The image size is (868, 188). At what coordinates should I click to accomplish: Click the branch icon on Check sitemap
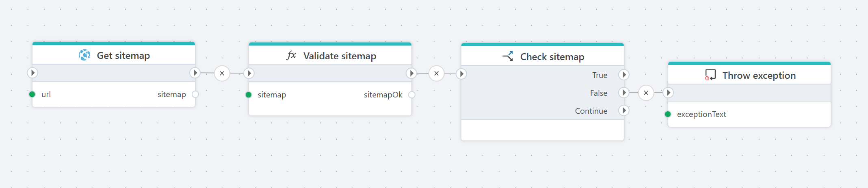(x=508, y=56)
